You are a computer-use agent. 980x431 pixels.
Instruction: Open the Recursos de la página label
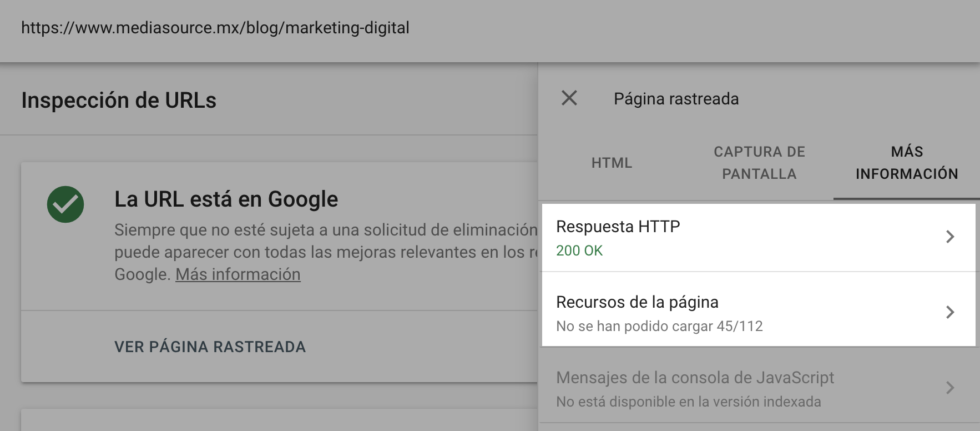click(x=637, y=302)
